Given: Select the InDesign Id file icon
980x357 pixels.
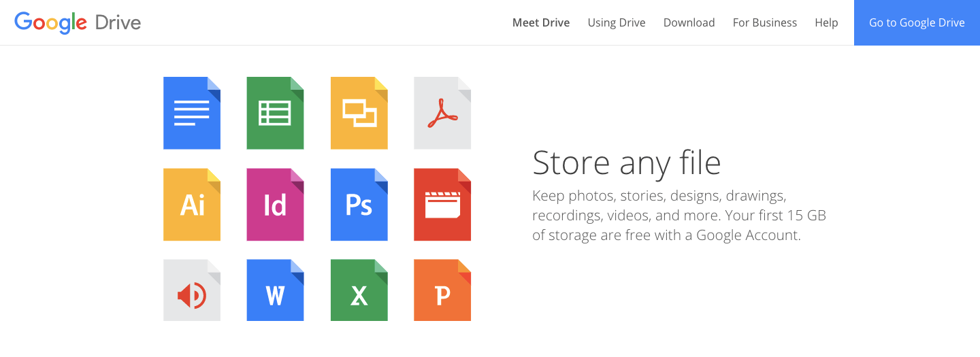Looking at the screenshot, I should click(x=275, y=205).
